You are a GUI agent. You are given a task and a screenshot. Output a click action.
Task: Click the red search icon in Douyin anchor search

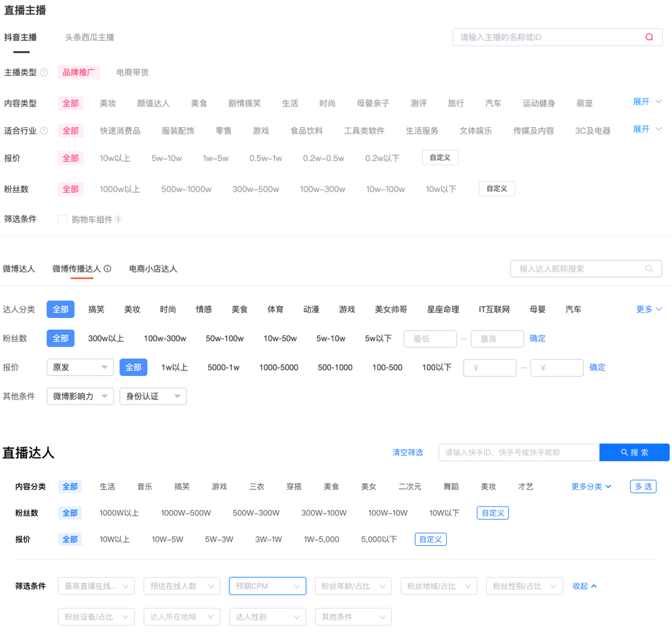(649, 37)
